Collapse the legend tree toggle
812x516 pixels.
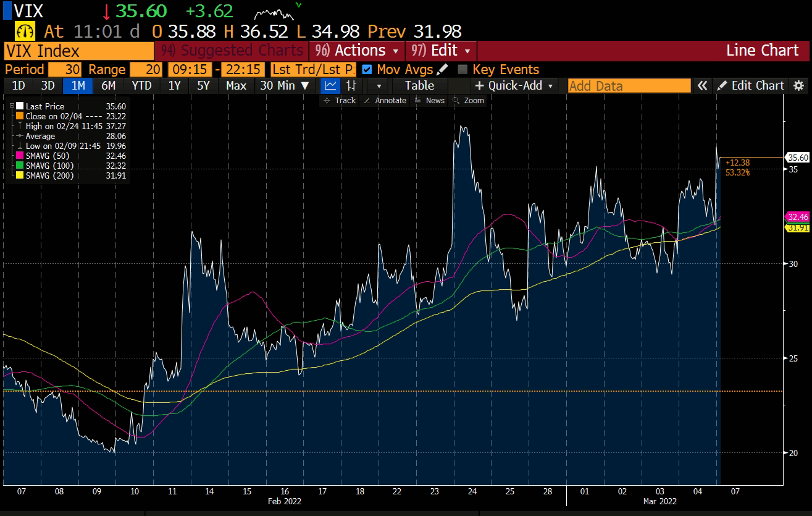point(12,106)
